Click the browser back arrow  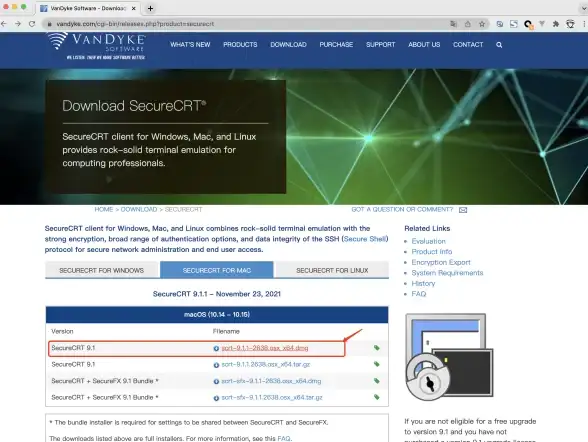point(4,24)
